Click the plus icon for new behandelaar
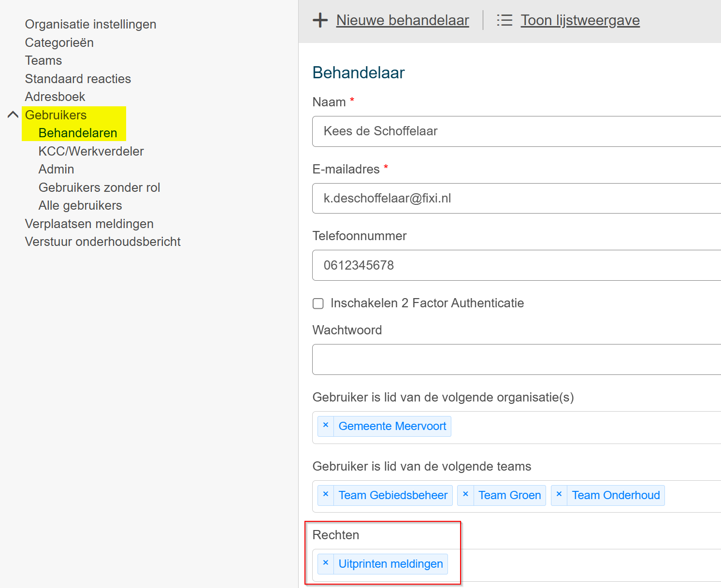 pyautogui.click(x=320, y=20)
